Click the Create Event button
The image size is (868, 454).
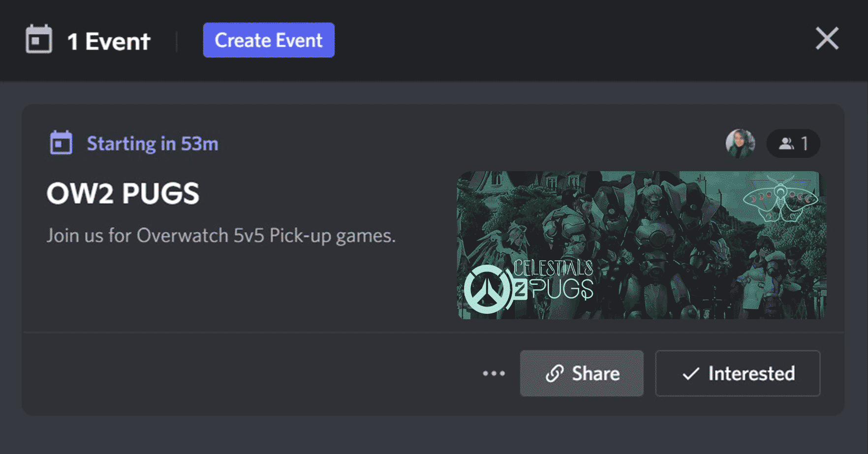(269, 40)
